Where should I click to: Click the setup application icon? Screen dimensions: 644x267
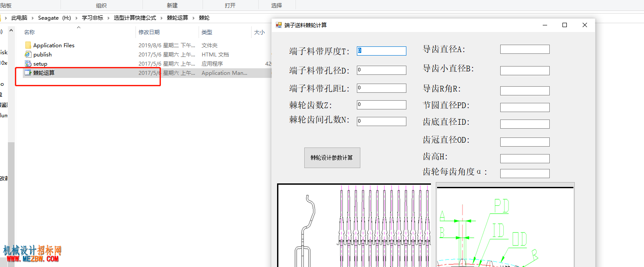pyautogui.click(x=28, y=63)
